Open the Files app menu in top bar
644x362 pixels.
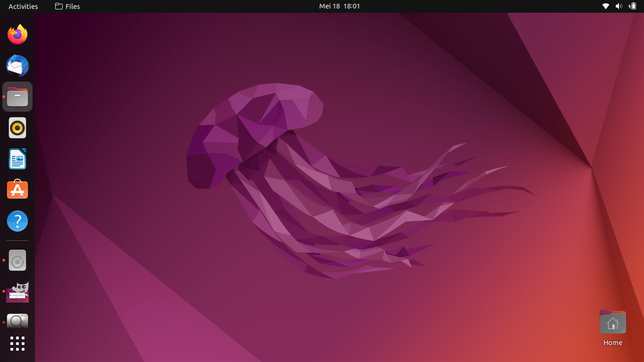point(67,6)
